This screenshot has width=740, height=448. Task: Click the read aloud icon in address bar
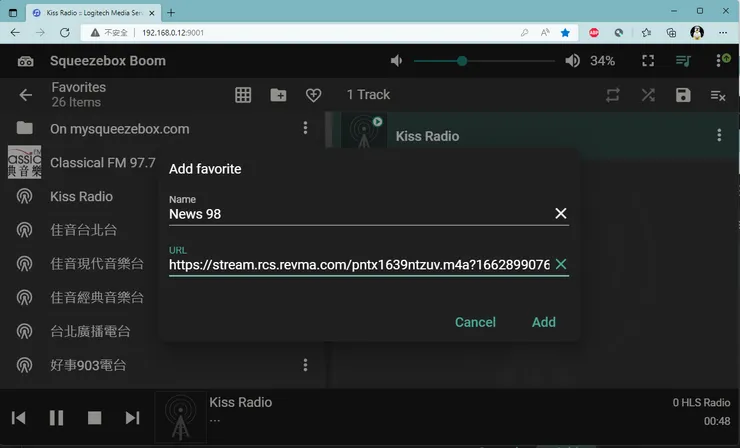point(545,33)
